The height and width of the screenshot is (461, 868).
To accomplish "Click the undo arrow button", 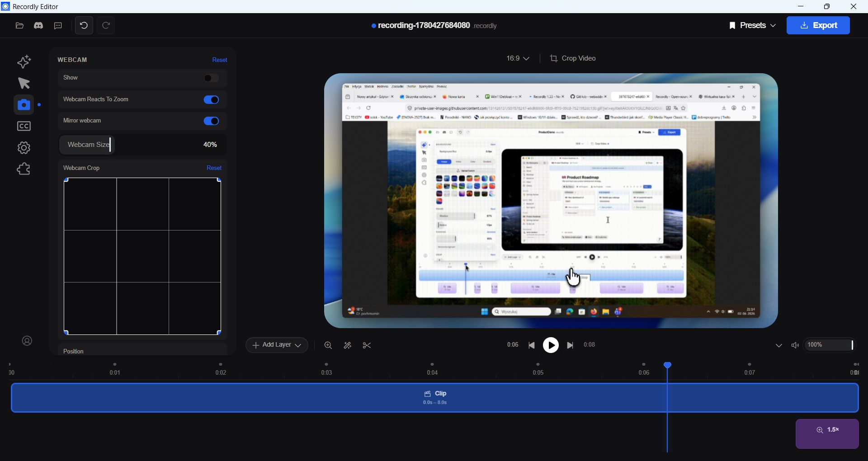I will pyautogui.click(x=84, y=25).
